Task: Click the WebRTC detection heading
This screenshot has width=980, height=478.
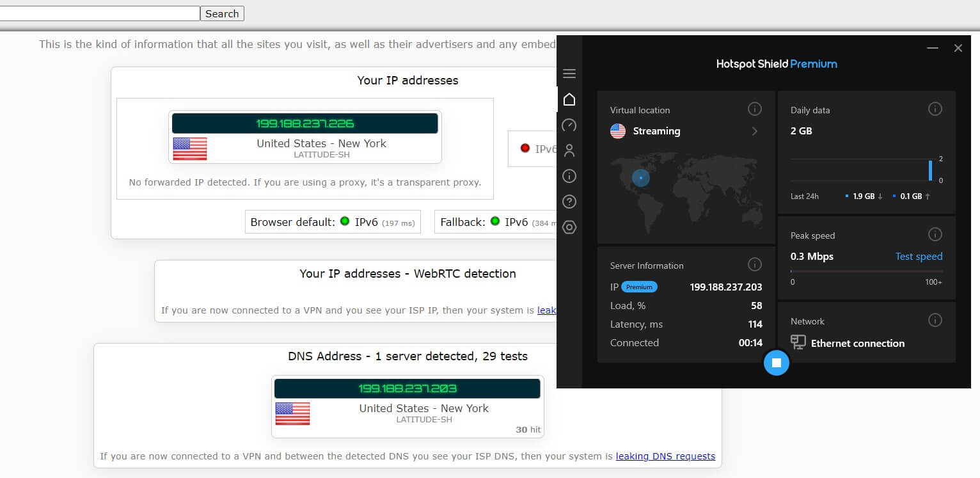Action: pyautogui.click(x=407, y=273)
